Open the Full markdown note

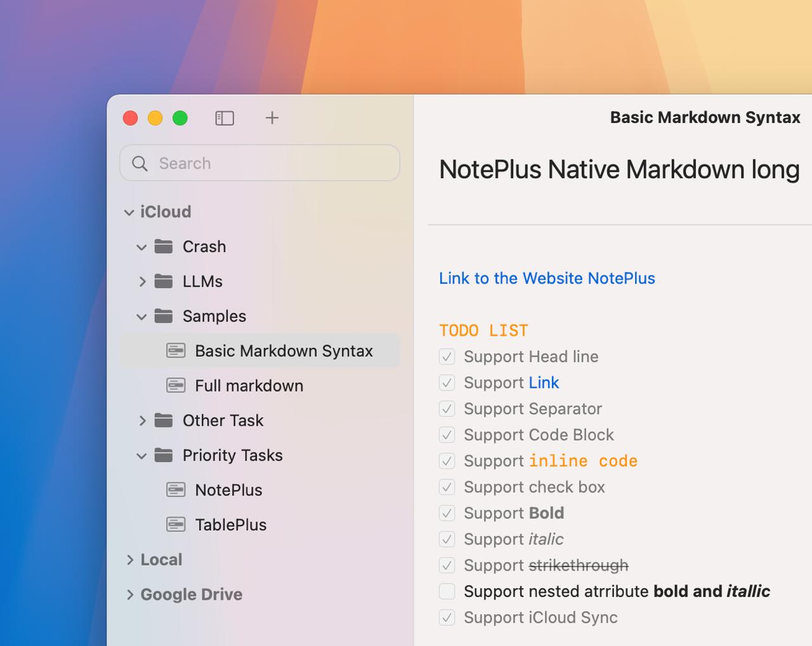249,385
